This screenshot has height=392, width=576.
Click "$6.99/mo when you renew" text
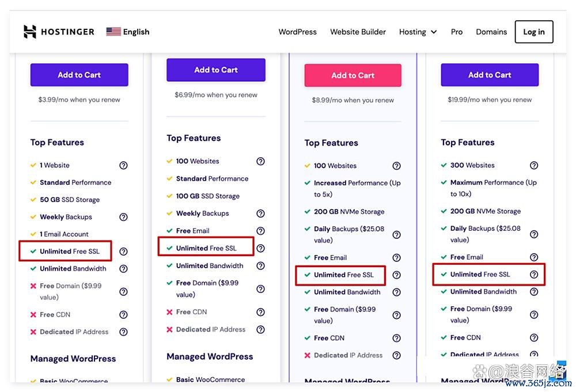(x=216, y=95)
